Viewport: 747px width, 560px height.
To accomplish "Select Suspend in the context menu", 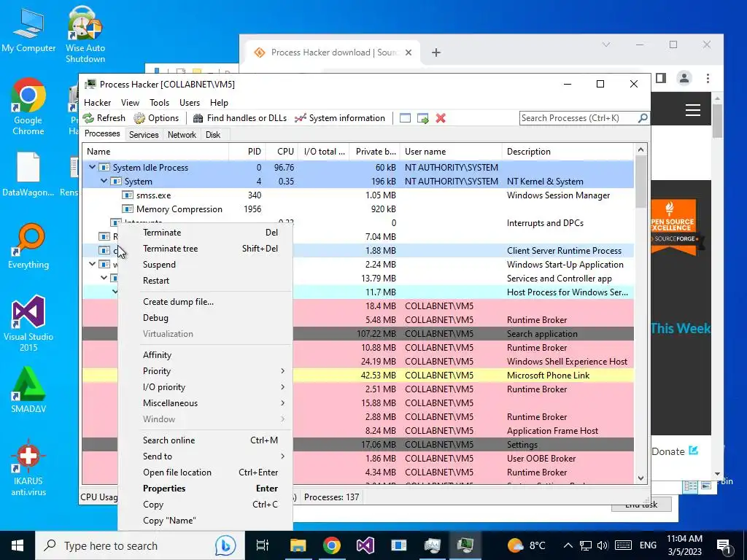I will pos(205,265).
